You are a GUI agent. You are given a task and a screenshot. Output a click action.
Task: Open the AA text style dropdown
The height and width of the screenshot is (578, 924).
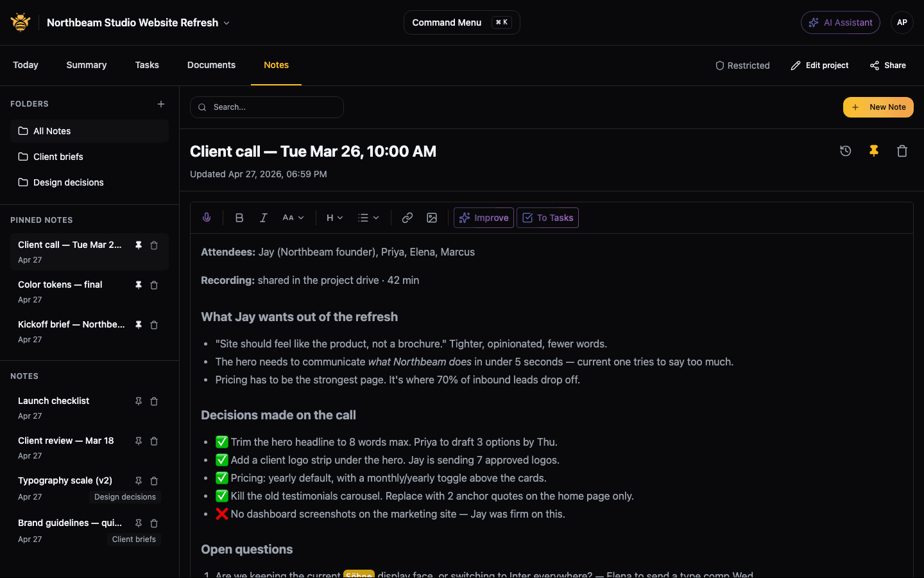click(x=293, y=218)
